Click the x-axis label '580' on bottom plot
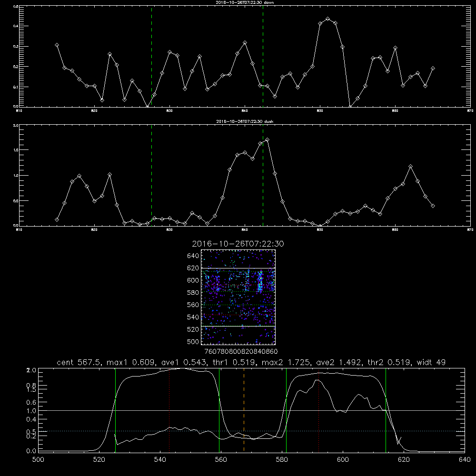Image resolution: width=476 pixels, height=476 pixels. pyautogui.click(x=282, y=460)
